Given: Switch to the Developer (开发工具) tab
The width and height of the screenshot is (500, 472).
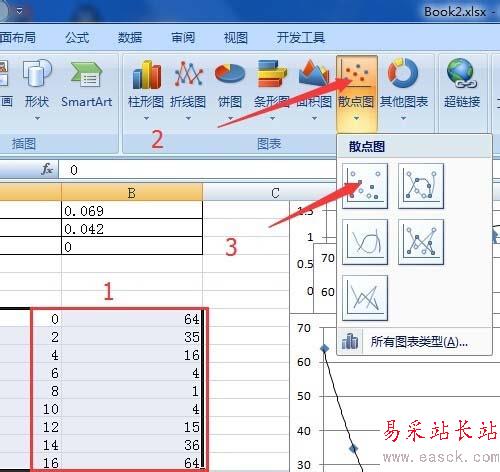Looking at the screenshot, I should coord(301,37).
